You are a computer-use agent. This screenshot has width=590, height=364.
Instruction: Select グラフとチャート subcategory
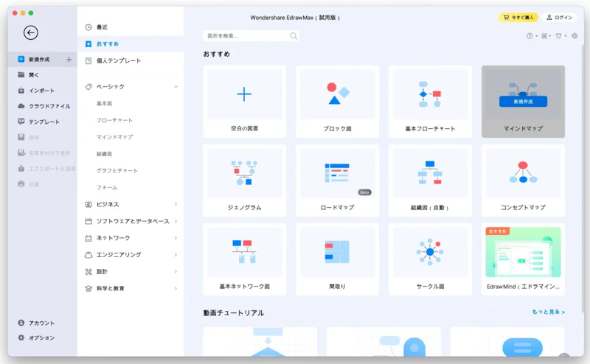point(117,170)
